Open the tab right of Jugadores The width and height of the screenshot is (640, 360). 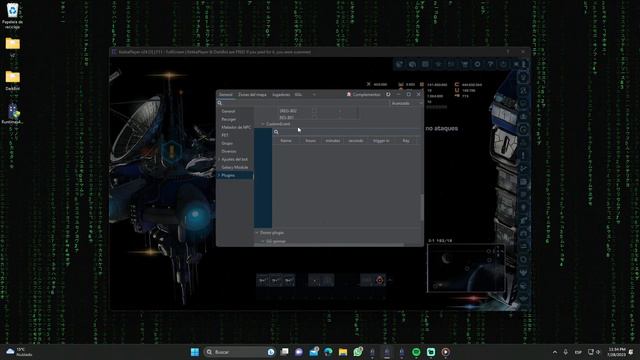click(x=298, y=95)
